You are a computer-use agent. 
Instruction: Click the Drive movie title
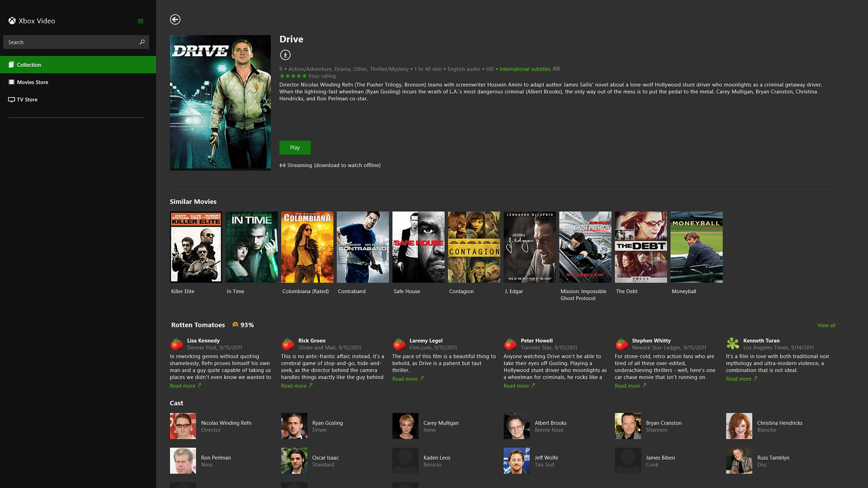[x=291, y=39]
